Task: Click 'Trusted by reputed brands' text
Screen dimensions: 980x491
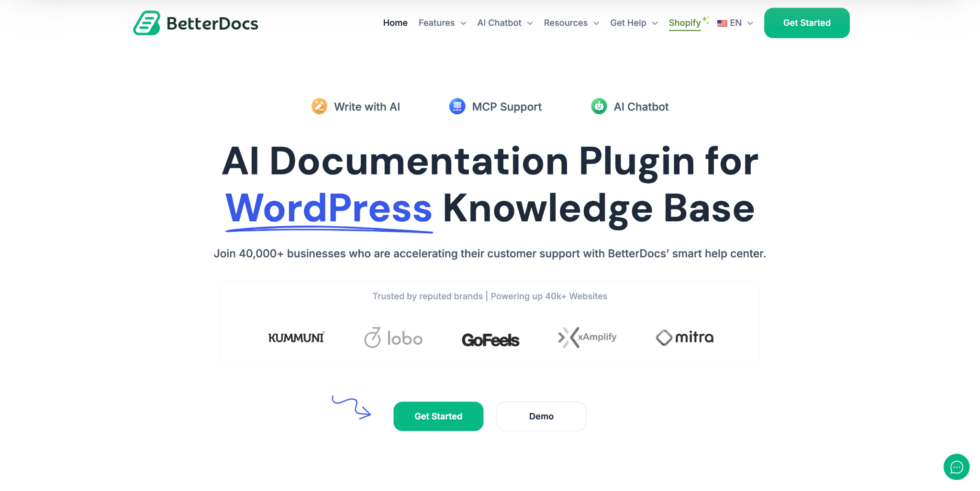Action: (428, 296)
